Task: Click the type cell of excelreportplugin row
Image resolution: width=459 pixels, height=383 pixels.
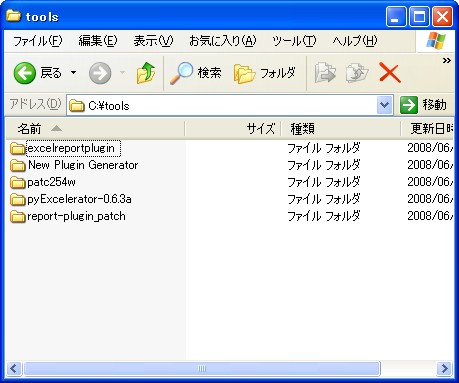Action: pyautogui.click(x=324, y=148)
